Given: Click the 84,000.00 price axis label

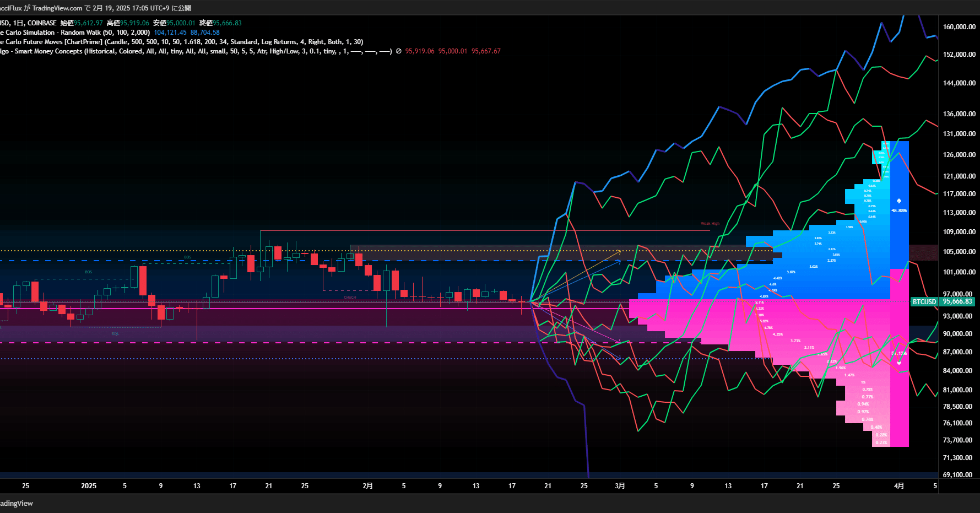Looking at the screenshot, I should (x=957, y=371).
